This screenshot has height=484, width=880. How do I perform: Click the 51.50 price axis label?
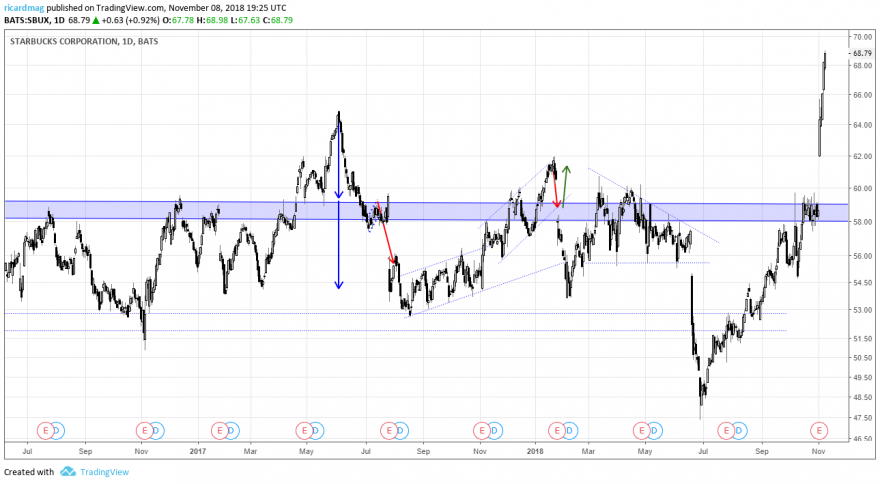tap(863, 339)
